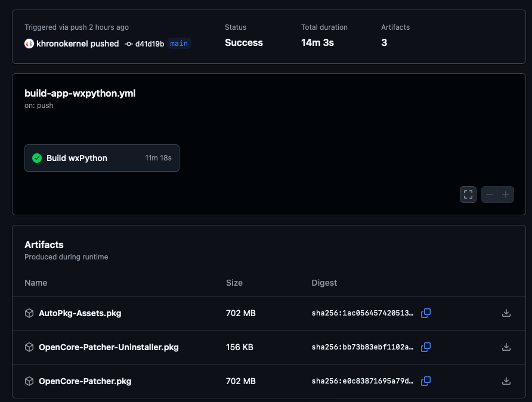The image size is (532, 402).
Task: Click the fullscreen workflow graph icon
Action: click(468, 194)
